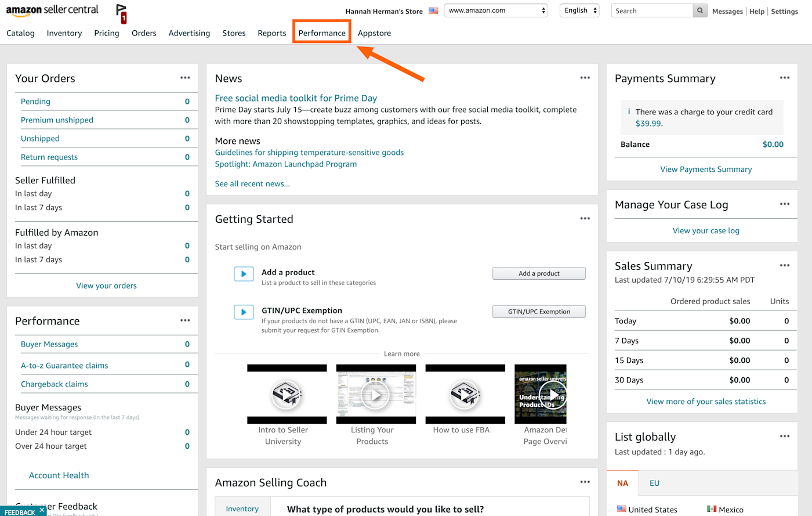This screenshot has width=812, height=516.
Task: Open the www.amazon.com marketplace dropdown
Action: 496,10
